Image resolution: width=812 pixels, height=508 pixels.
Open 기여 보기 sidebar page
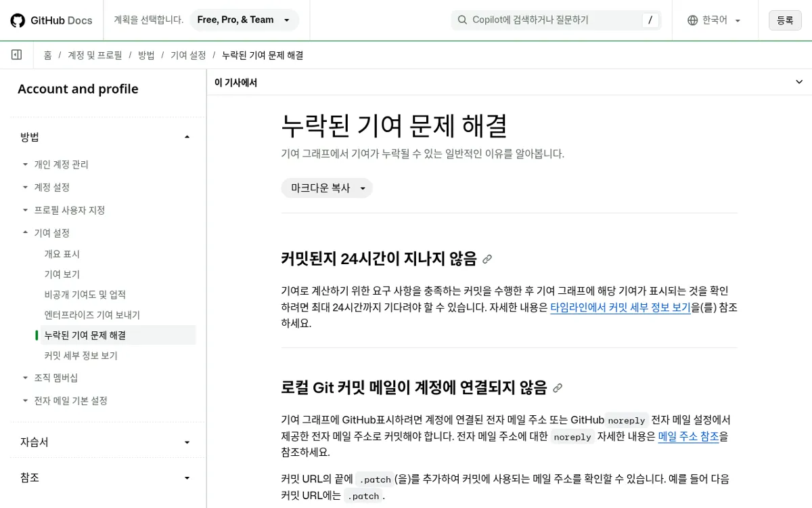62,274
